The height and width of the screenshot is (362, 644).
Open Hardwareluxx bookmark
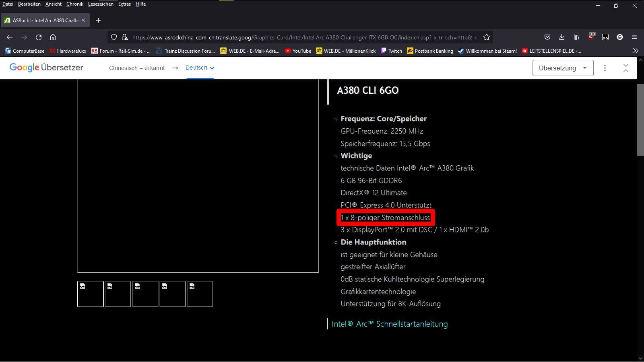tap(68, 51)
